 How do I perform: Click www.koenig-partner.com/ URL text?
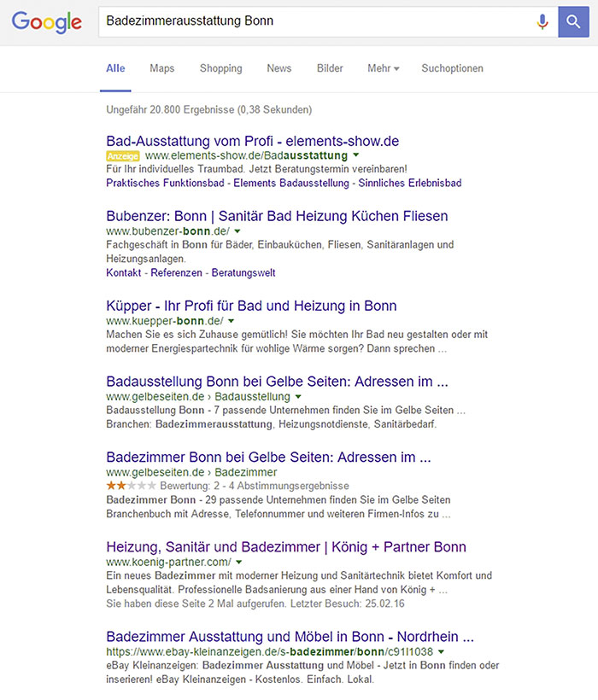coord(169,562)
